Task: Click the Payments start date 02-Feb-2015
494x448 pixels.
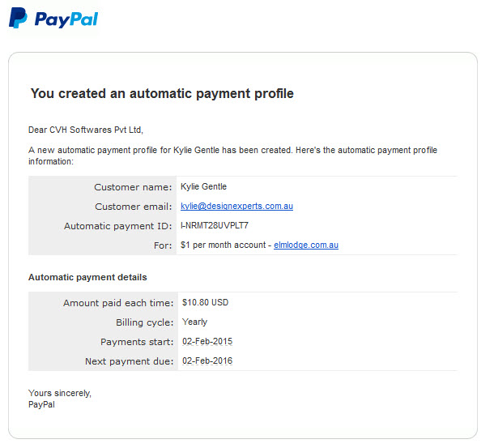Action: tap(207, 341)
